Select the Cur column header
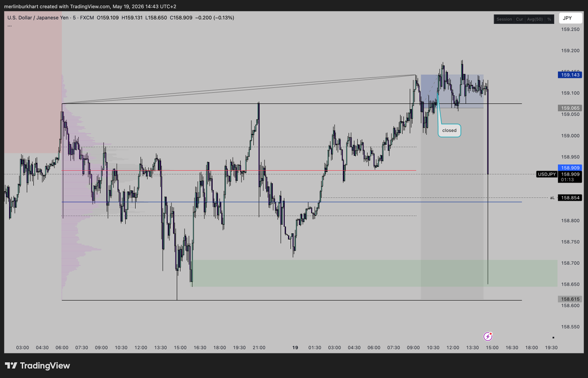 pyautogui.click(x=519, y=19)
